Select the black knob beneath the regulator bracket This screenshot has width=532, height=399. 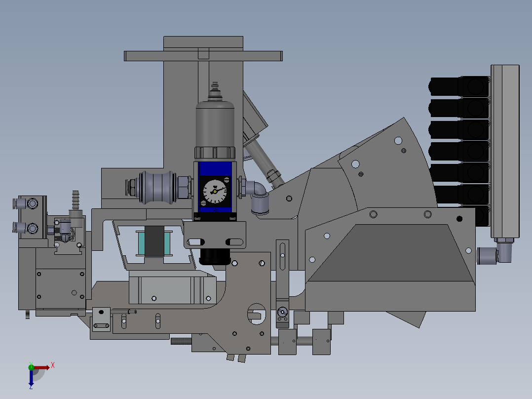click(215, 256)
